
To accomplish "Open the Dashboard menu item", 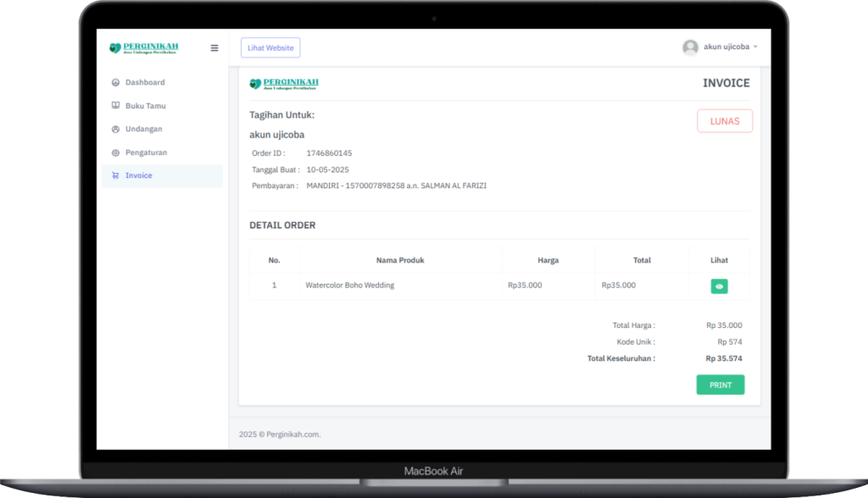I will pos(162,82).
